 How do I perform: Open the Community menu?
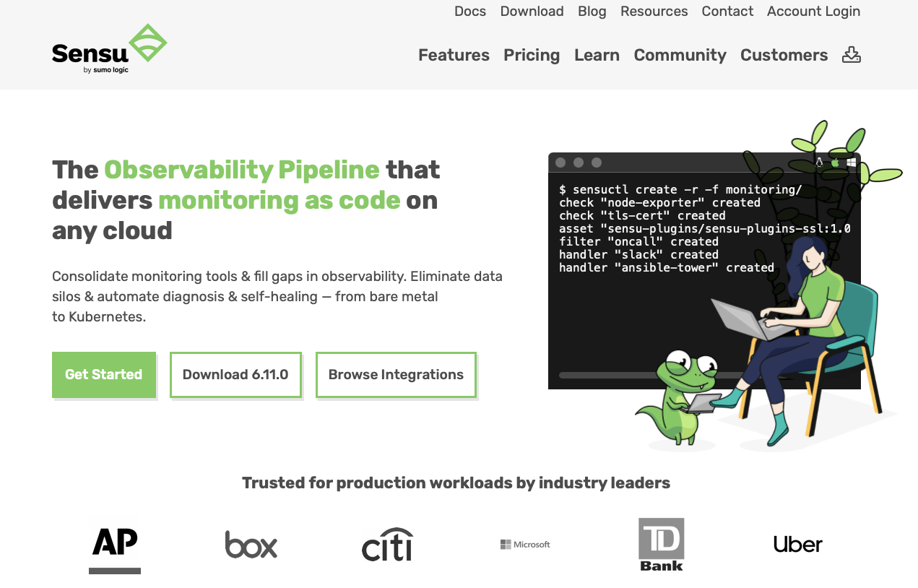click(x=680, y=55)
